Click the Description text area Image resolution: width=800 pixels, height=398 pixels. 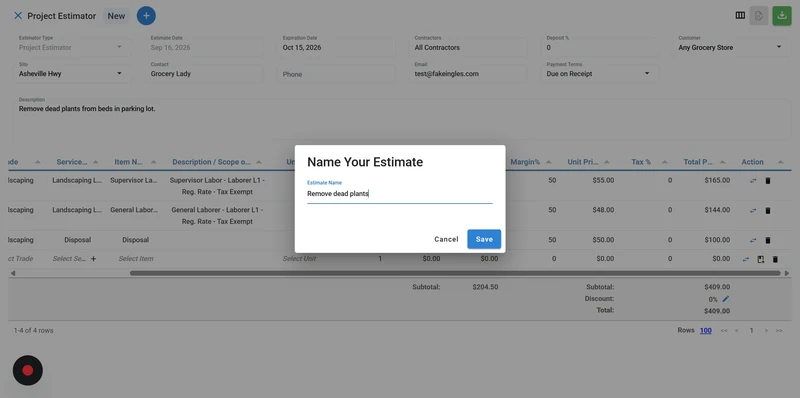pyautogui.click(x=402, y=120)
